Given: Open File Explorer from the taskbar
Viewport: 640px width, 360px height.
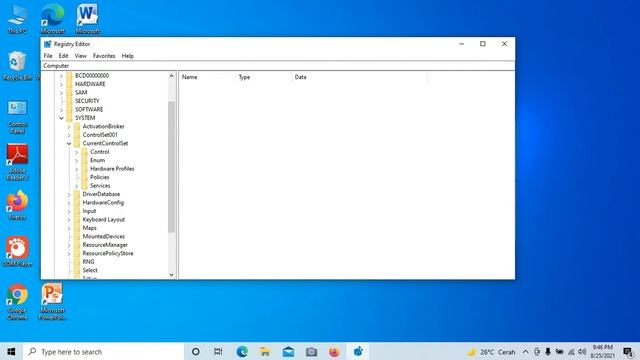Looking at the screenshot, I should (265, 351).
